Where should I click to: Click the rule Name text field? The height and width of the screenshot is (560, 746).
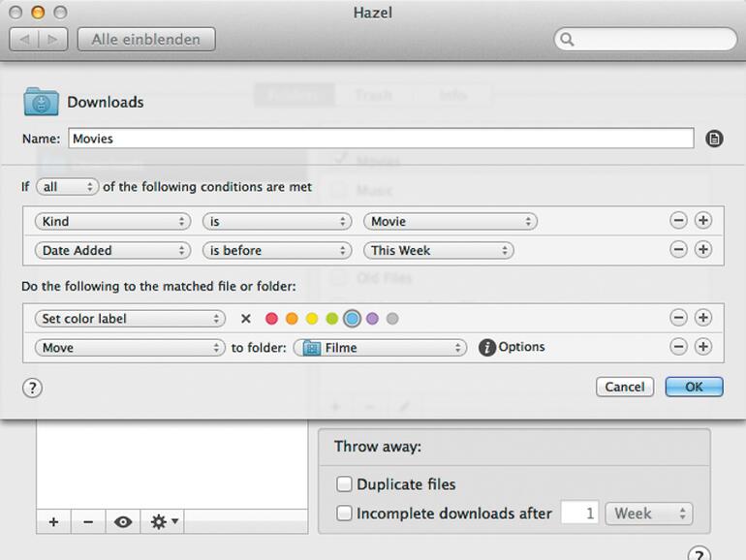pyautogui.click(x=381, y=139)
